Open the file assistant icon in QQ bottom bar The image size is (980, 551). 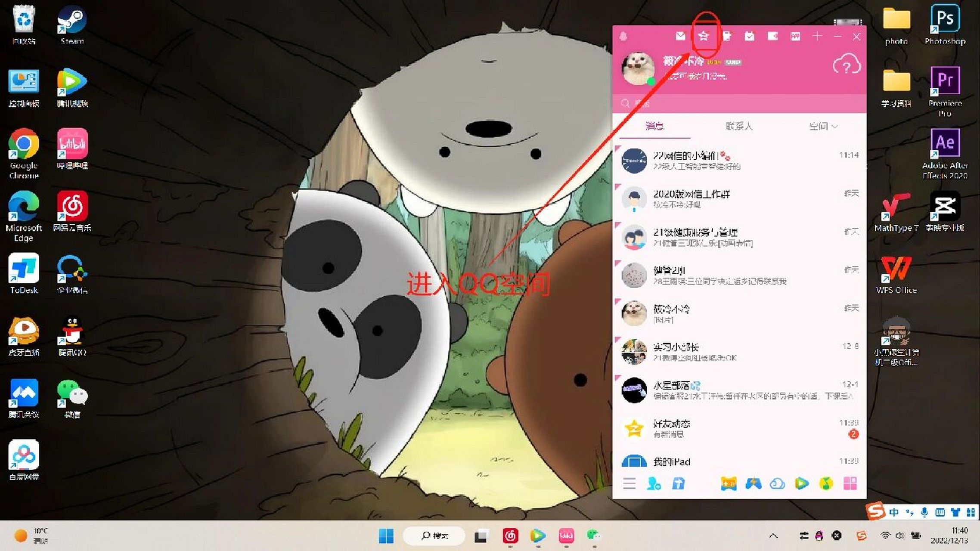click(679, 483)
